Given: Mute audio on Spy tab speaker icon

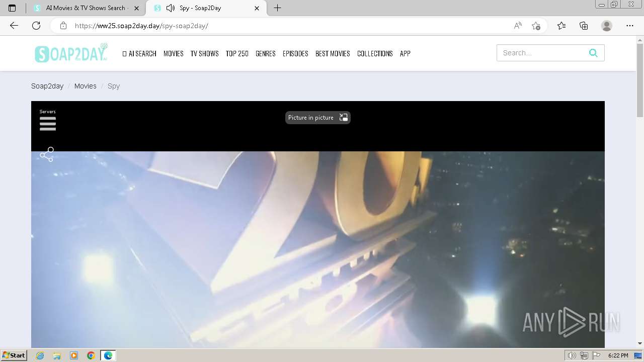Looking at the screenshot, I should [171, 8].
